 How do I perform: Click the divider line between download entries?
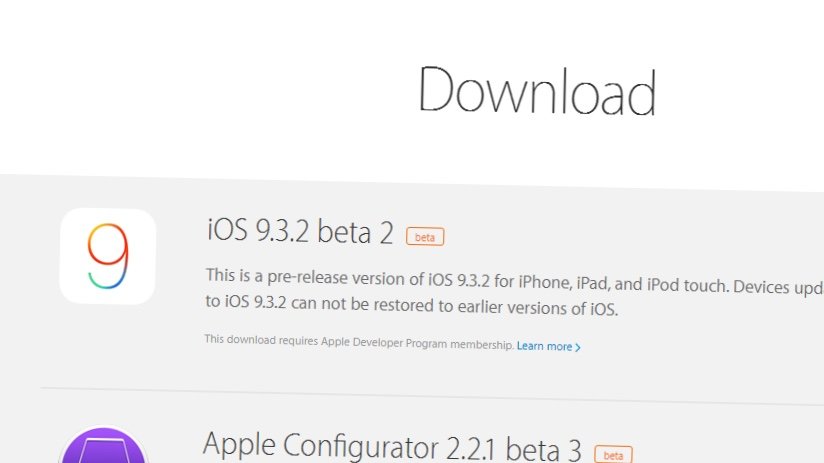[x=432, y=396]
